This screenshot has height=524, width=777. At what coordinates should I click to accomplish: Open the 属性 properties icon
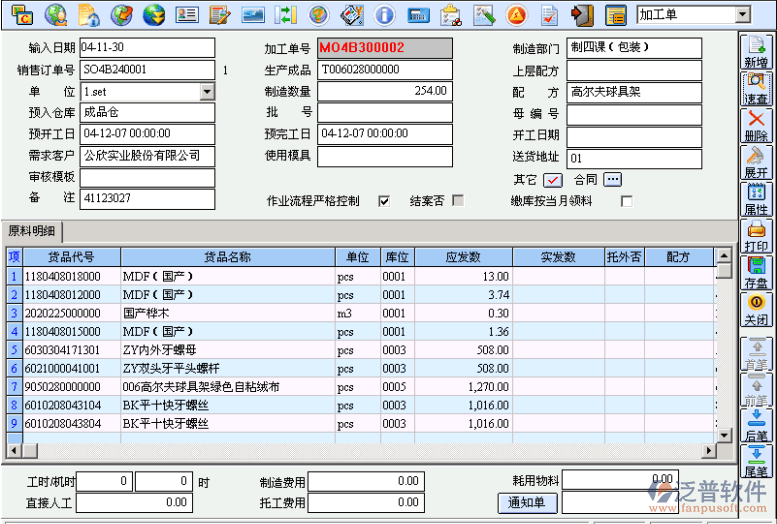757,198
